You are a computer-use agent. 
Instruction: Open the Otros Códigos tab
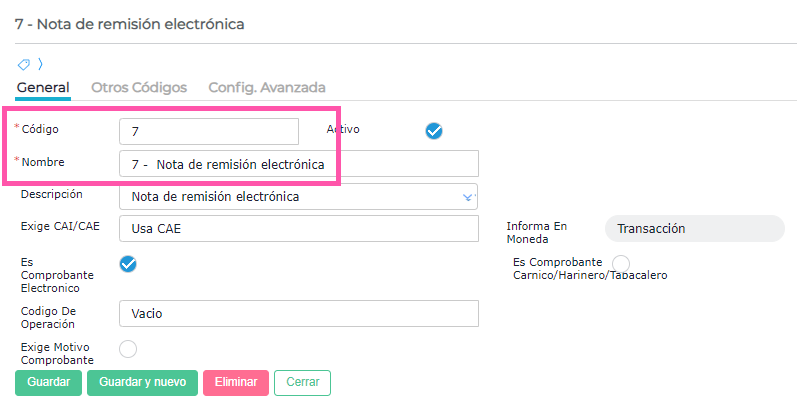point(139,87)
